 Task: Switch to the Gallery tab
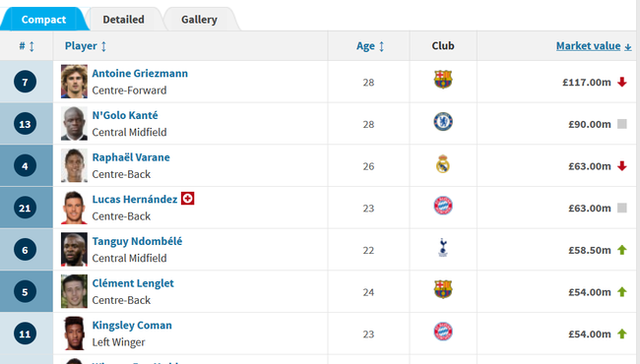(x=199, y=19)
